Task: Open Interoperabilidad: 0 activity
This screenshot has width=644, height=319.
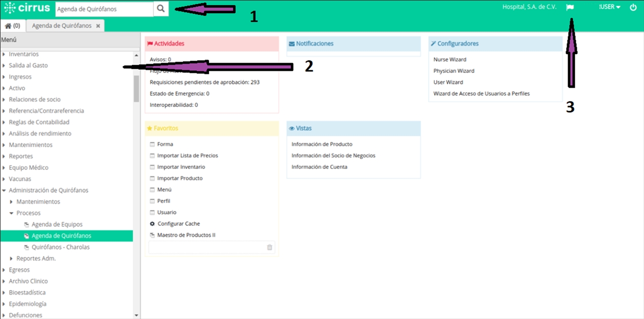Action: 174,104
